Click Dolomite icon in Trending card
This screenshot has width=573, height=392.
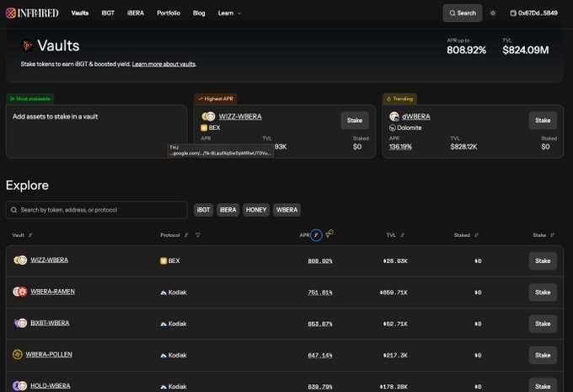pyautogui.click(x=392, y=127)
